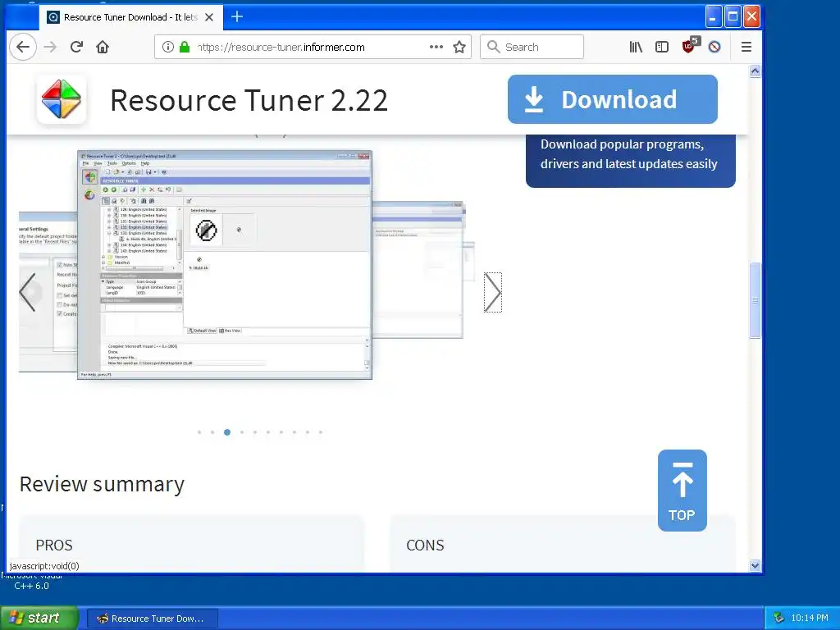Click the Download button in the page header
This screenshot has width=840, height=630.
pos(612,99)
